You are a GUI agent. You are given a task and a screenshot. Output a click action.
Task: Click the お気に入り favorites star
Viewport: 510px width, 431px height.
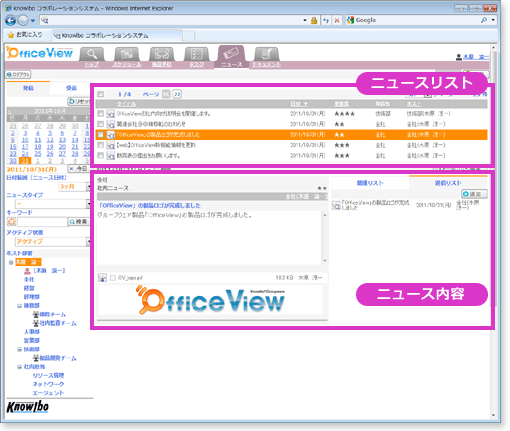click(x=11, y=35)
